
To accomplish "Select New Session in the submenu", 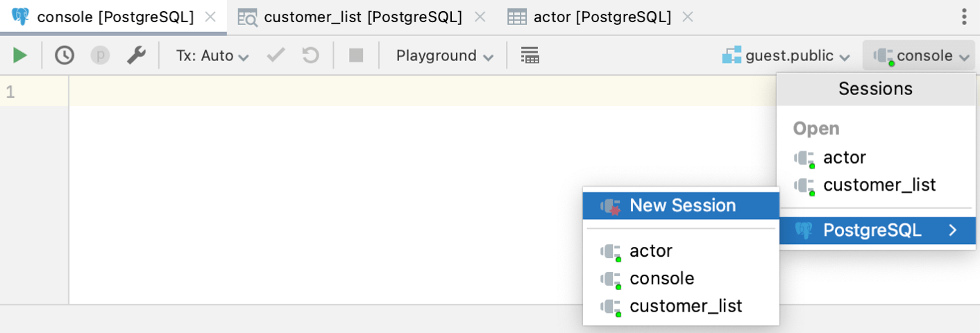I will click(682, 206).
